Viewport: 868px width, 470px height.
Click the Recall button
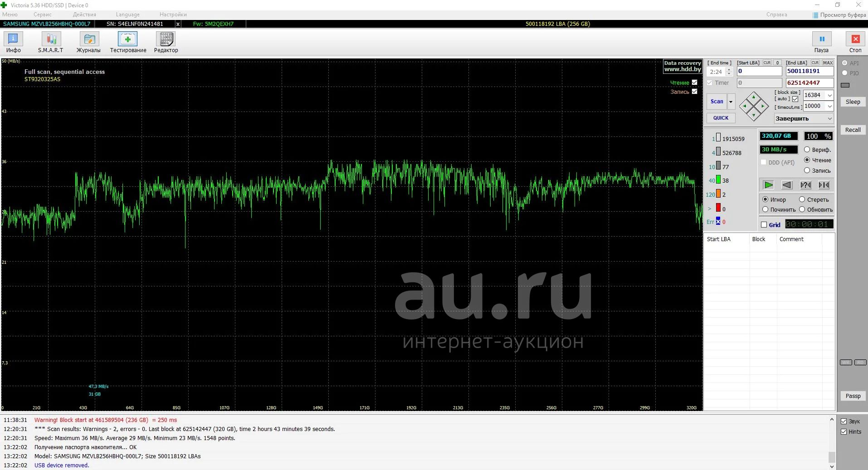click(x=853, y=130)
